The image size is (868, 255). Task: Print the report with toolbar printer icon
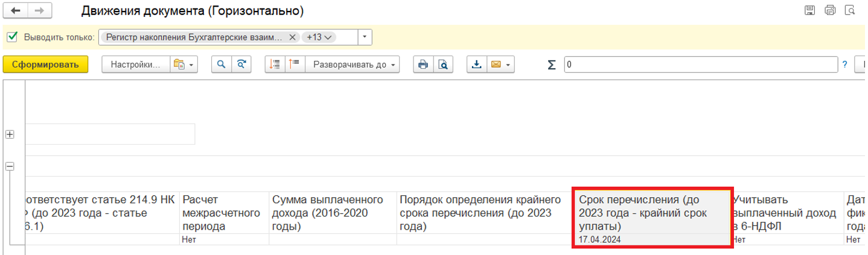point(423,65)
